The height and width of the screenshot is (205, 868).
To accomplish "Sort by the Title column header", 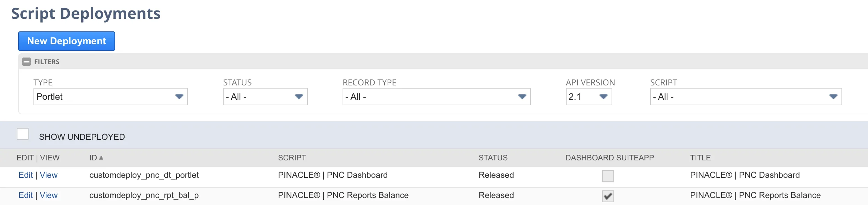I will [700, 158].
